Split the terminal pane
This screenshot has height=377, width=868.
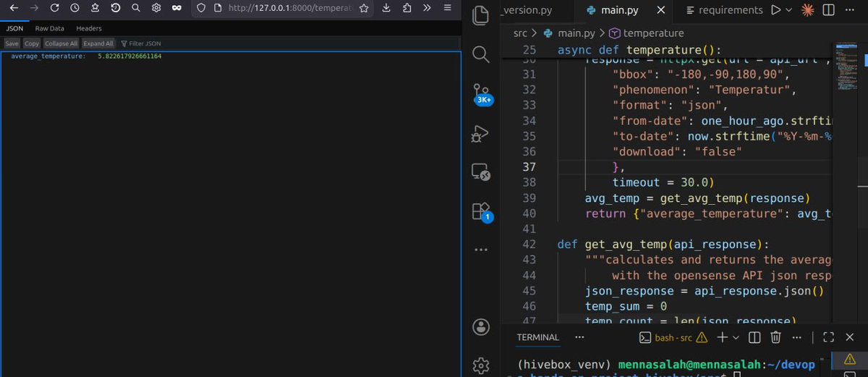tap(754, 337)
